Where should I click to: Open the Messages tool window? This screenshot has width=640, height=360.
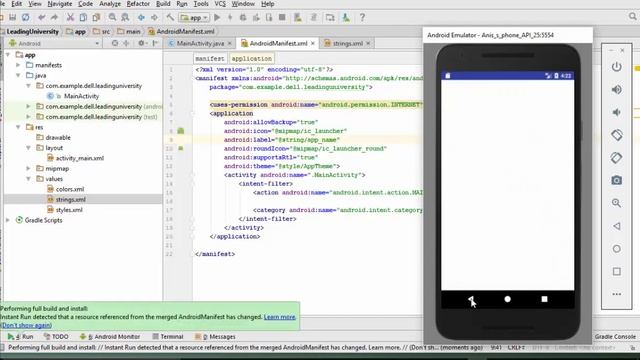[x=215, y=337]
